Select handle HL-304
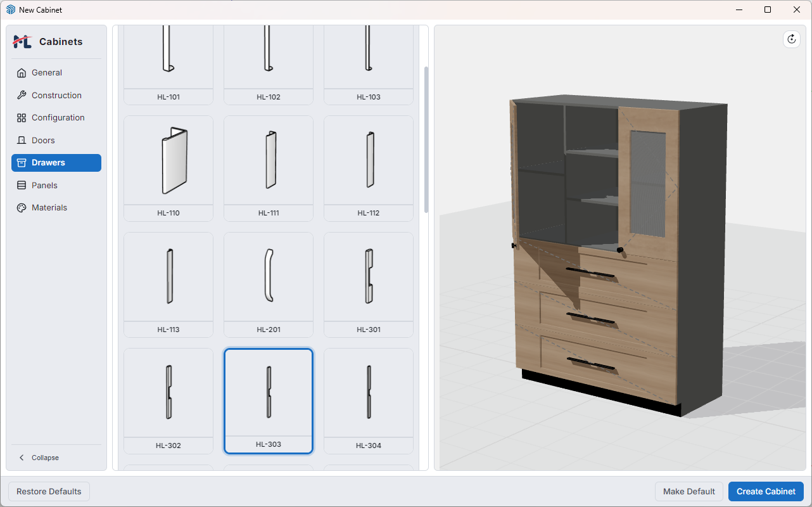 [369, 401]
